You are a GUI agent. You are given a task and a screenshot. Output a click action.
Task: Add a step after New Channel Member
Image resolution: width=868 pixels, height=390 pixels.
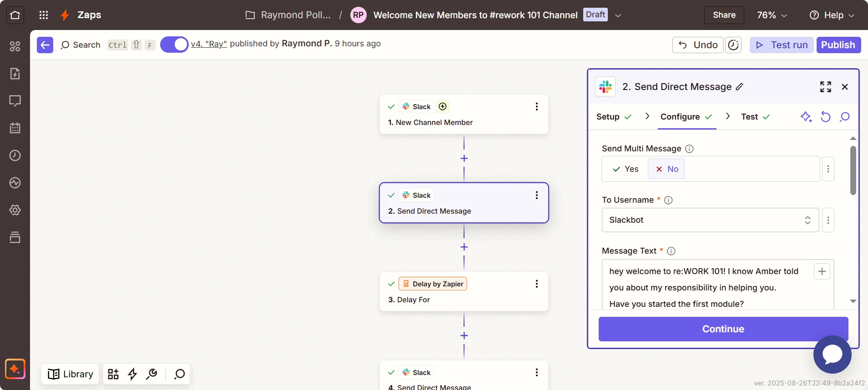pyautogui.click(x=464, y=158)
